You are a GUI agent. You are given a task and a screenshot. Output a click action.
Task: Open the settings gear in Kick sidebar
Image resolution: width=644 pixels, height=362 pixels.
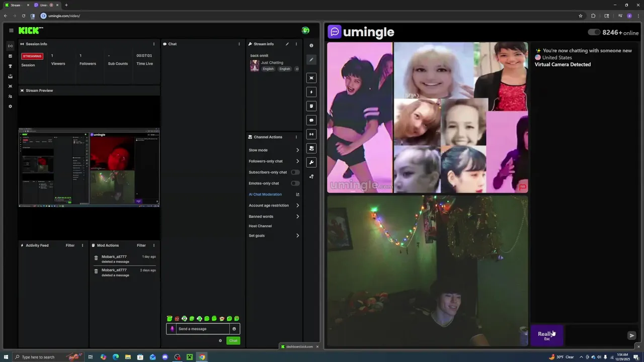pyautogui.click(x=10, y=106)
